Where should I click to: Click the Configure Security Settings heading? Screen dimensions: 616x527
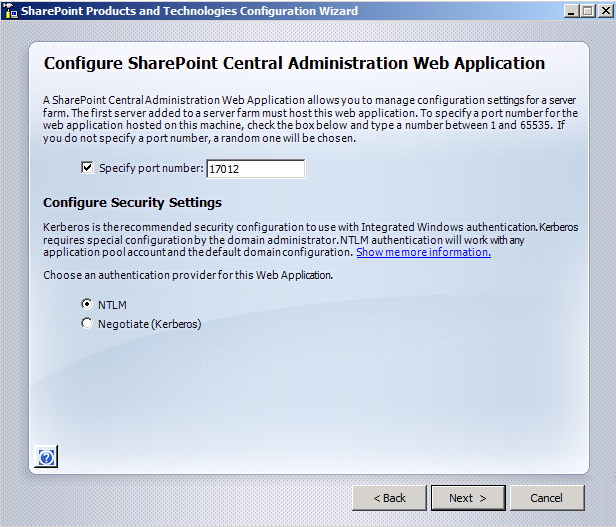click(132, 203)
